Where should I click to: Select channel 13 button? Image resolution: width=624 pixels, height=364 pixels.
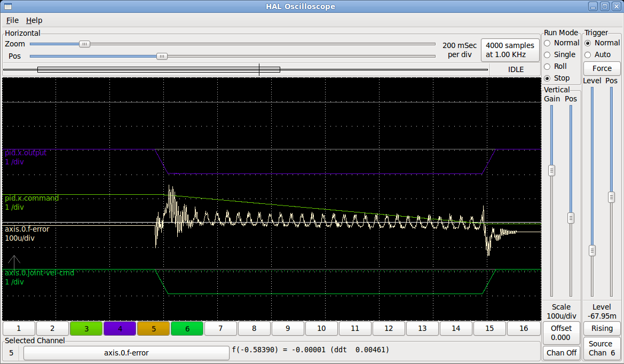(x=422, y=329)
